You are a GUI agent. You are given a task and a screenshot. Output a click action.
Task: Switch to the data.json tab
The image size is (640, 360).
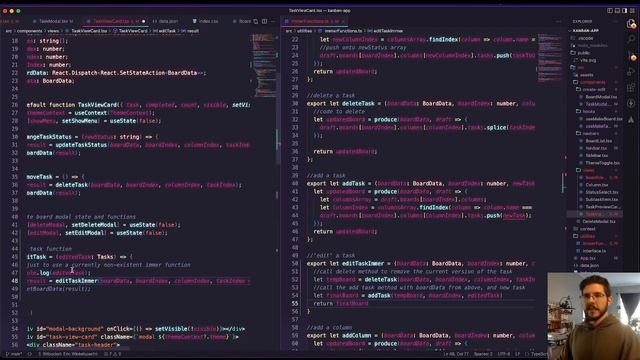pyautogui.click(x=166, y=21)
